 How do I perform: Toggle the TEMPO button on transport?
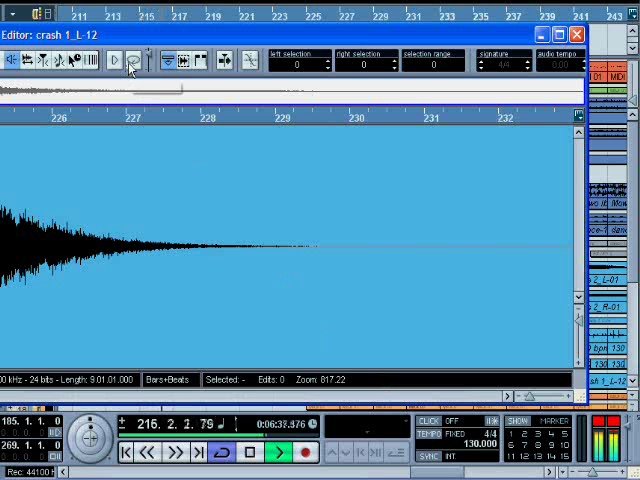point(429,434)
